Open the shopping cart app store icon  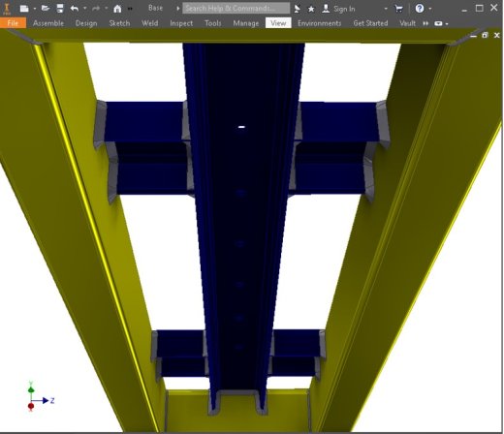pos(399,9)
